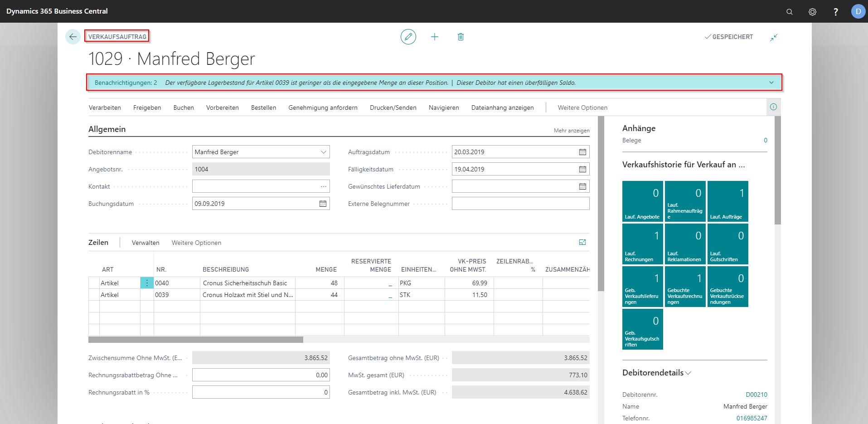Collapse page with the shrink arrows icon
868x424 pixels.
coord(774,37)
